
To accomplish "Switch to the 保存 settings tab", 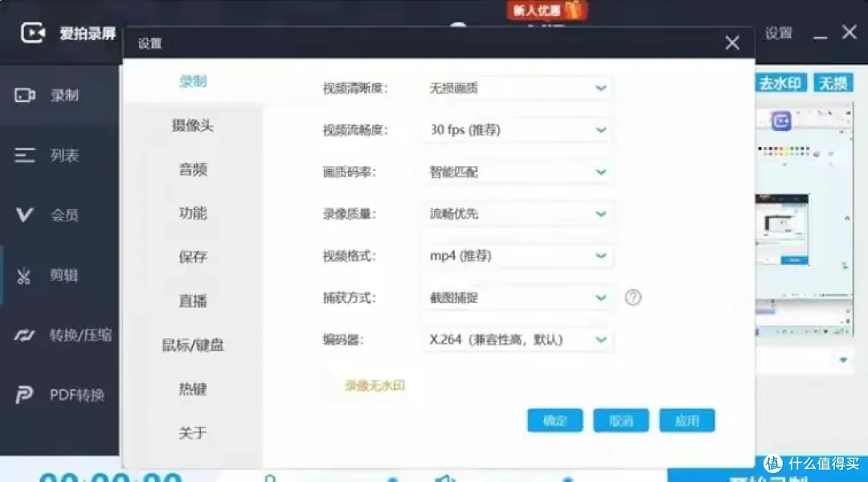I will click(193, 257).
